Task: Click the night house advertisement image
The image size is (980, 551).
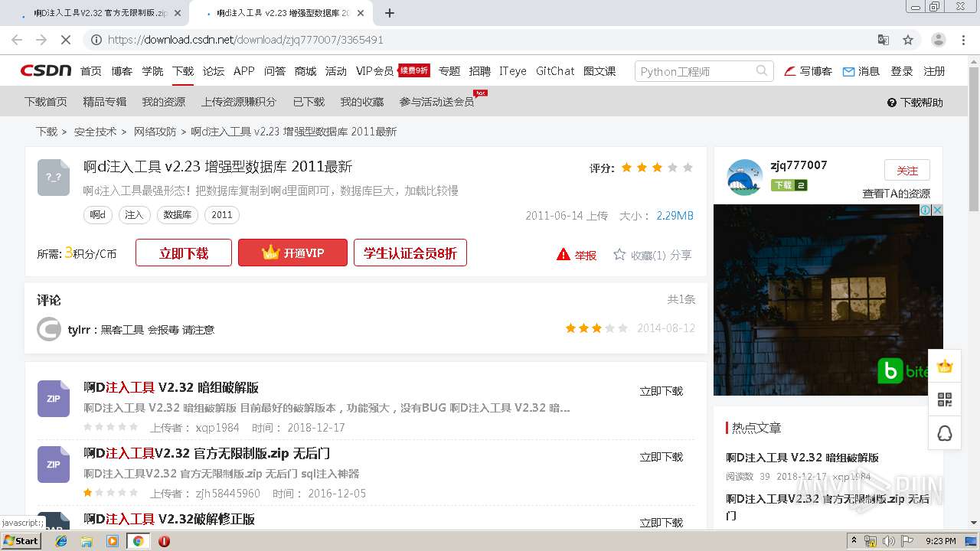Action: click(828, 300)
